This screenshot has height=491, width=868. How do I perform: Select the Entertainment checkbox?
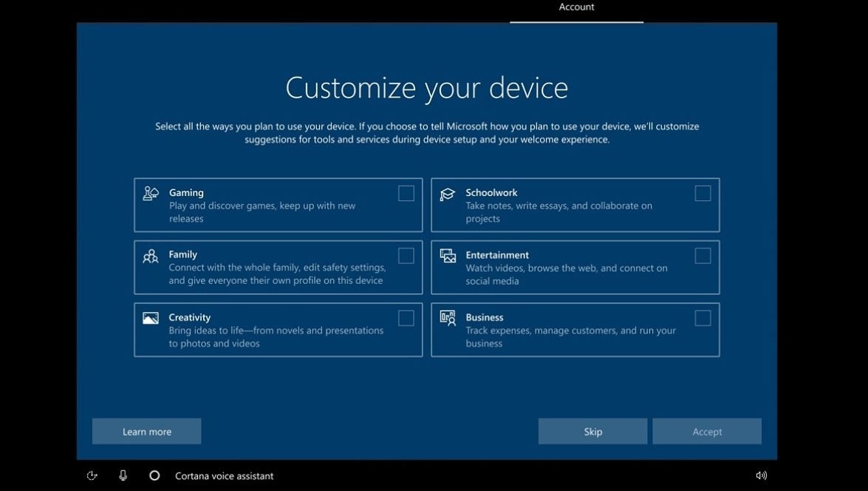pos(703,256)
